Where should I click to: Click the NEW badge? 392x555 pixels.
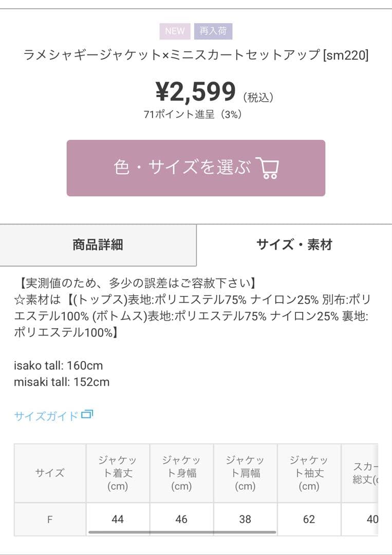coord(175,31)
